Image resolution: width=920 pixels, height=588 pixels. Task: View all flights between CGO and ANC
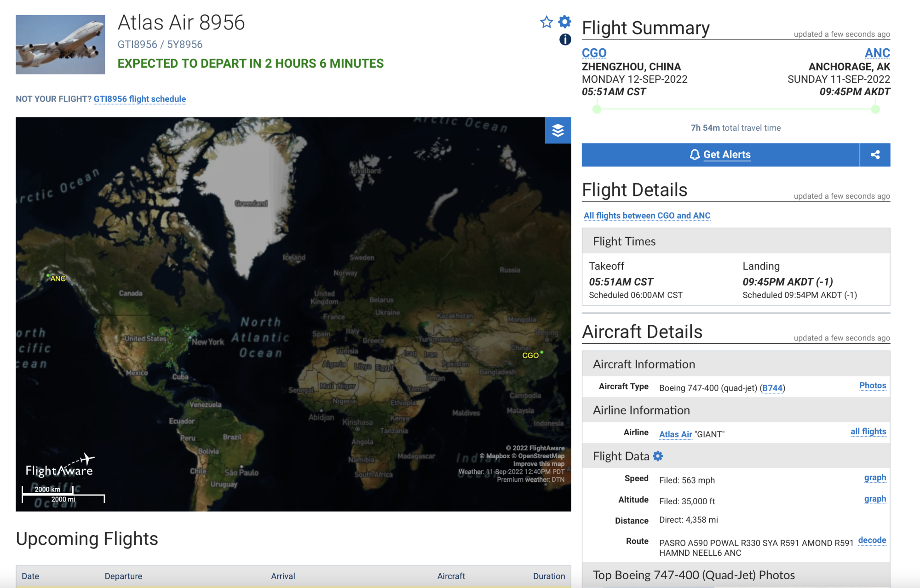point(647,215)
